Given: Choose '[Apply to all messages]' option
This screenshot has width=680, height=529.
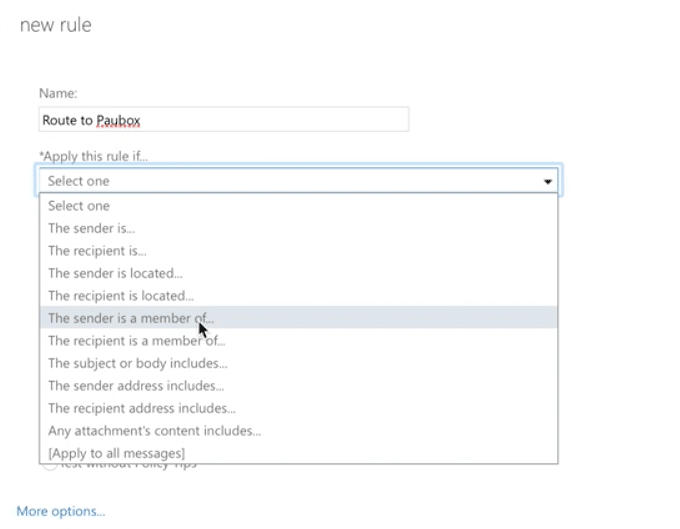Looking at the screenshot, I should [x=116, y=453].
